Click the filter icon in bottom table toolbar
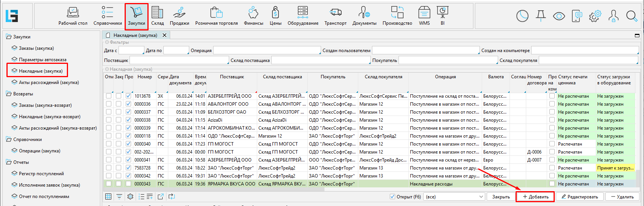644x206 pixels. point(119,196)
